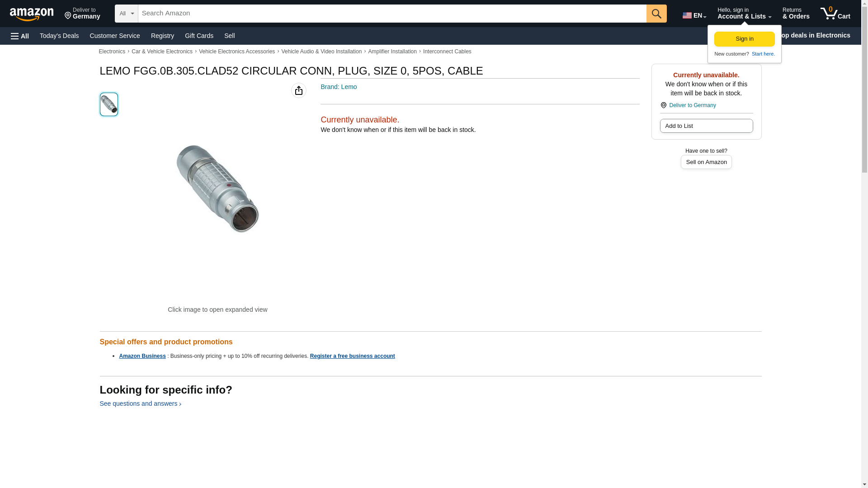Screen dimensions: 868x488
Task: Expand the search category All dropdown
Action: point(126,14)
